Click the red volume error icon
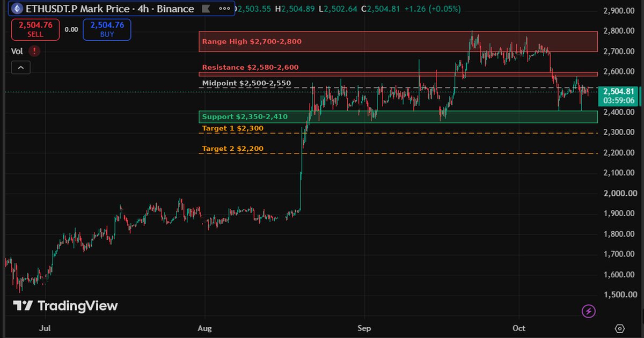Screen dimensions: 644x338 pyautogui.click(x=35, y=52)
